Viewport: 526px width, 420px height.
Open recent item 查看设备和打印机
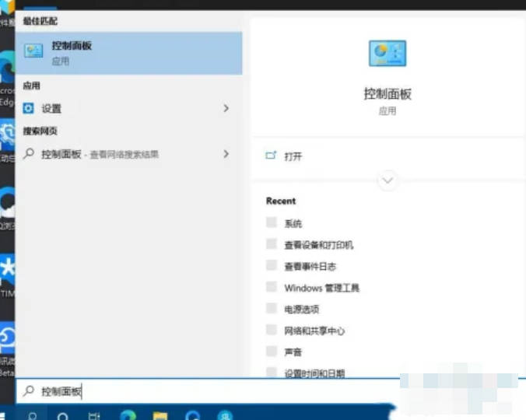[309, 245]
